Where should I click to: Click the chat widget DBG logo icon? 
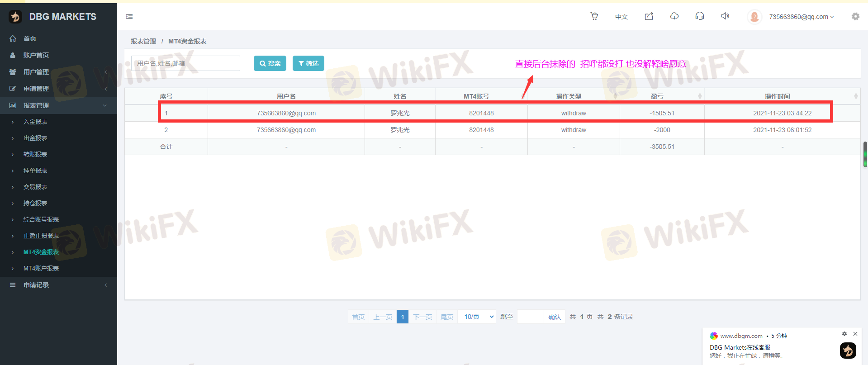click(x=848, y=351)
